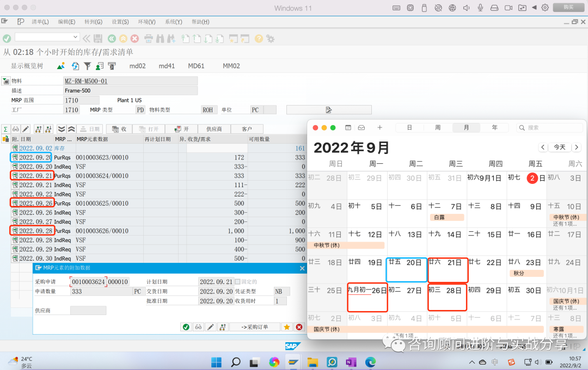Viewport: 588px width, 370px height.
Task: Click the 客户 button above the list
Action: [x=247, y=129]
